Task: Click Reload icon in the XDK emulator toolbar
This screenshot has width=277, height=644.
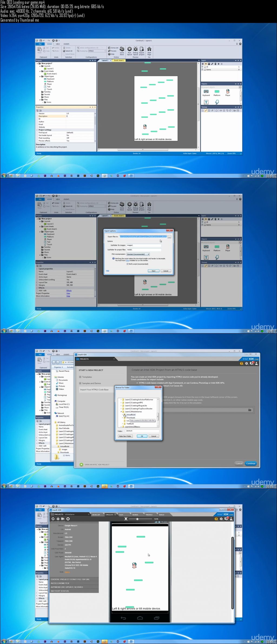Action: pos(53,519)
